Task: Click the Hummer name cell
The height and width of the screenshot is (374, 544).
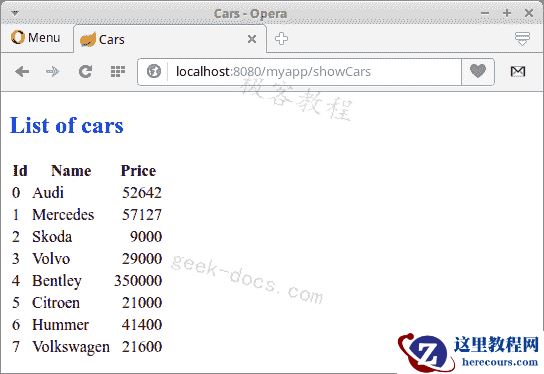Action: pos(60,325)
